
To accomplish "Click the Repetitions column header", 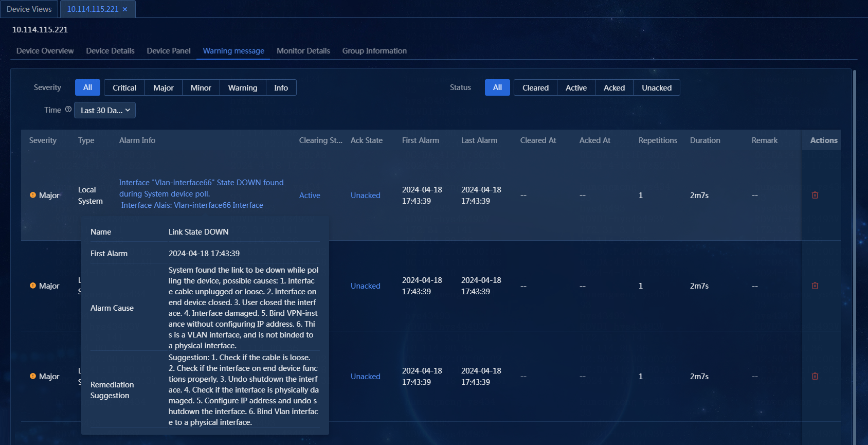I will (658, 140).
